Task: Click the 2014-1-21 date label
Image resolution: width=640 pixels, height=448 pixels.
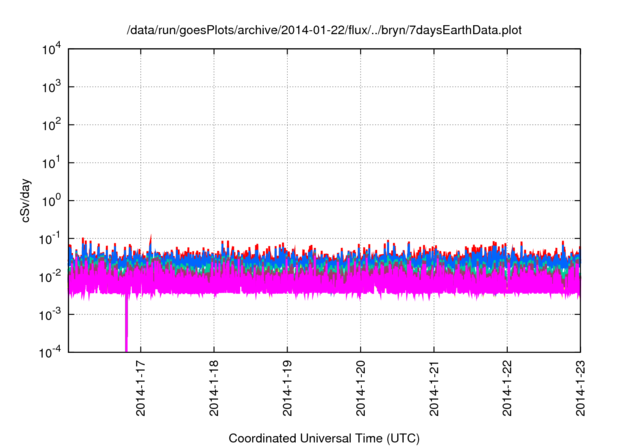Action: point(434,388)
